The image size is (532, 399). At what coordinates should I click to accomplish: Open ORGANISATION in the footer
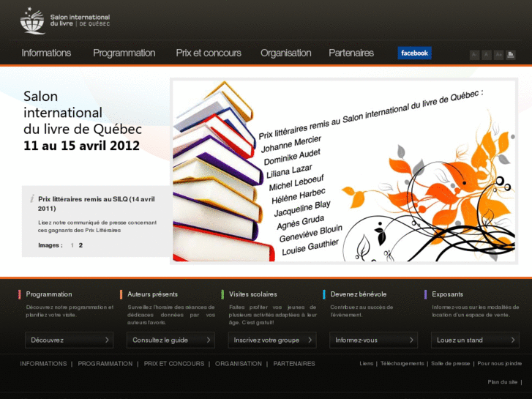click(x=239, y=364)
